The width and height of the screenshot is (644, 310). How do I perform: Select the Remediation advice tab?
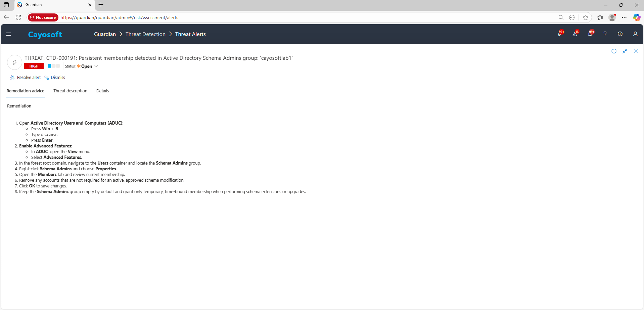26,91
